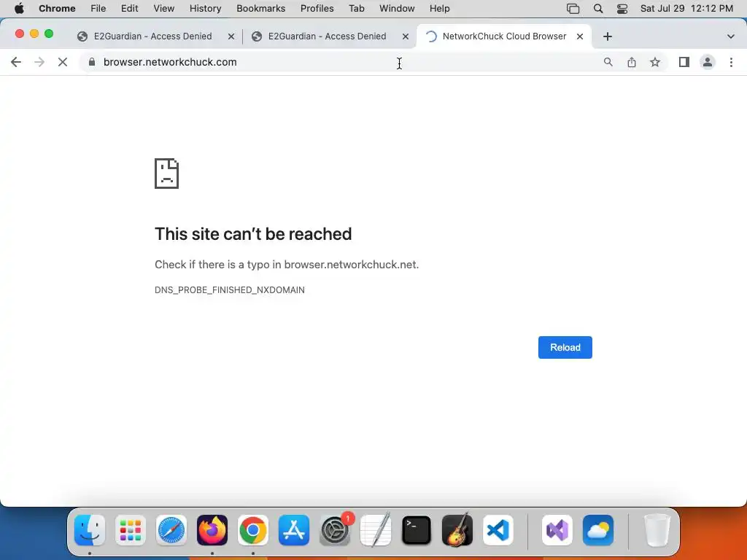Launch Visual Studio Code from dock
This screenshot has width=747, height=560.
498,530
